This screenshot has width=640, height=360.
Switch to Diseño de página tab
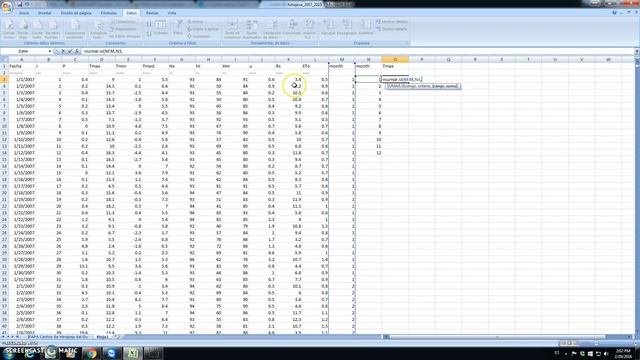[x=76, y=13]
